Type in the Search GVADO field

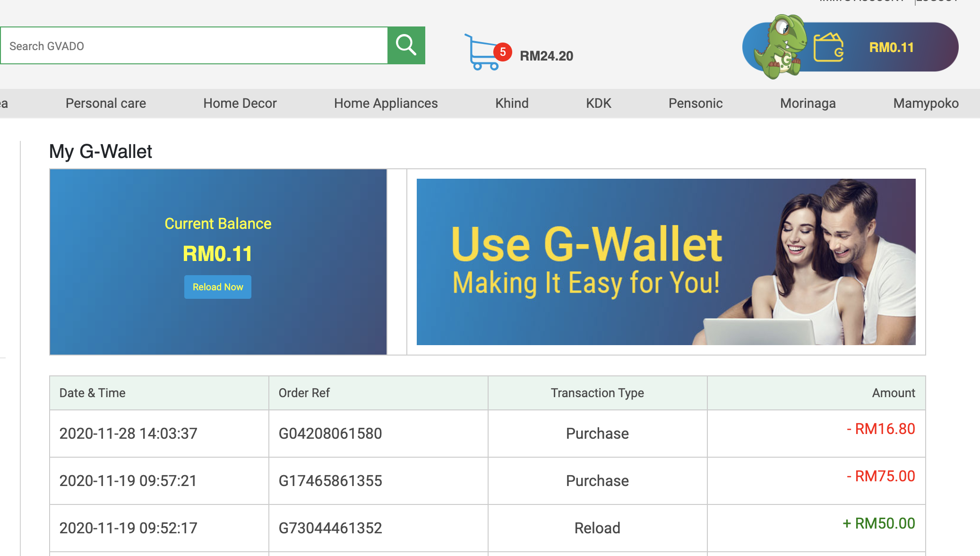tap(194, 46)
